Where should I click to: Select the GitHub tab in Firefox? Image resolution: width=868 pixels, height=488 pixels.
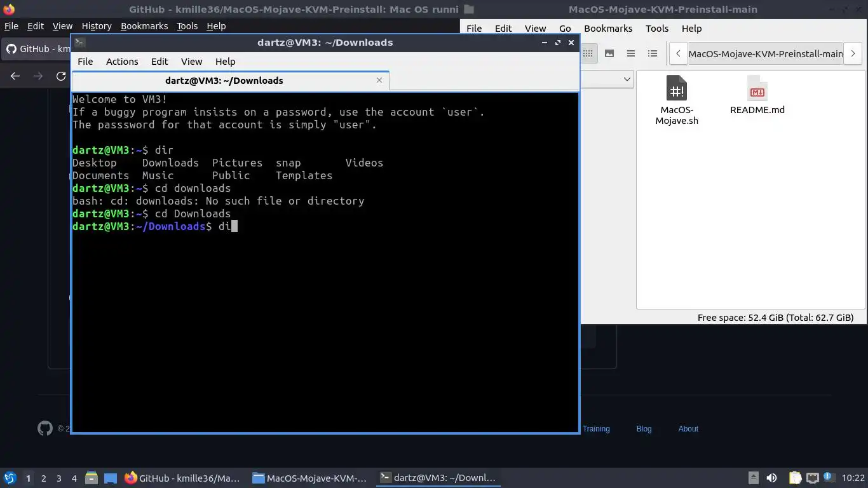point(37,49)
